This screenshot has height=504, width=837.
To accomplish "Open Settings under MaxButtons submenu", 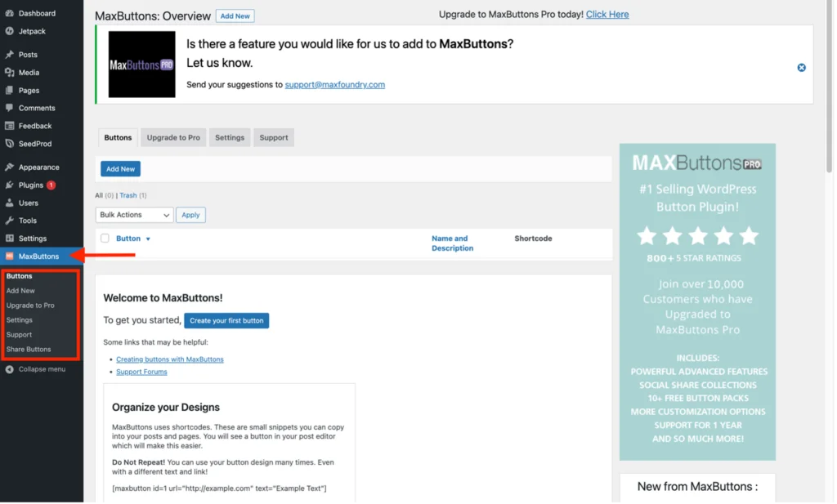I will [20, 320].
